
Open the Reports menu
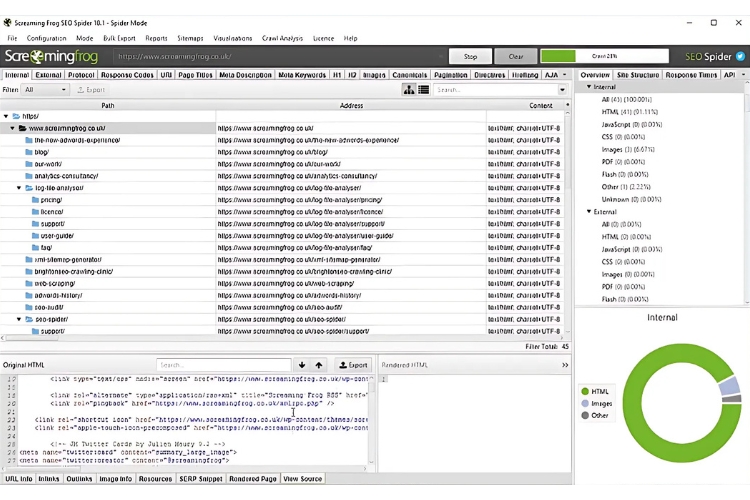(156, 38)
